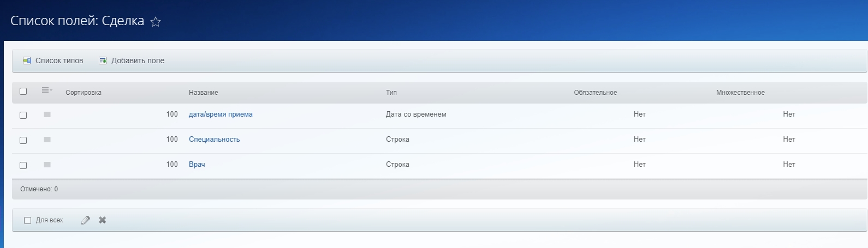Sort the table by the Название column
This screenshot has height=248, width=868.
tap(204, 93)
